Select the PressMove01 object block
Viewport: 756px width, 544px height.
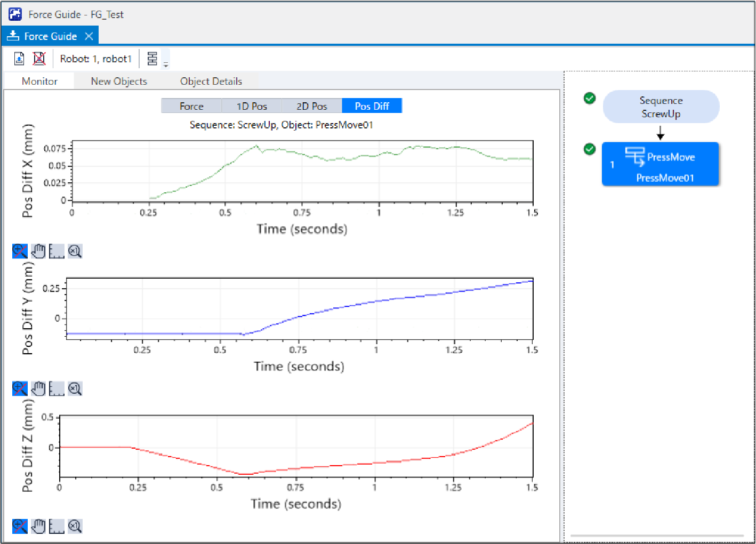(x=661, y=165)
